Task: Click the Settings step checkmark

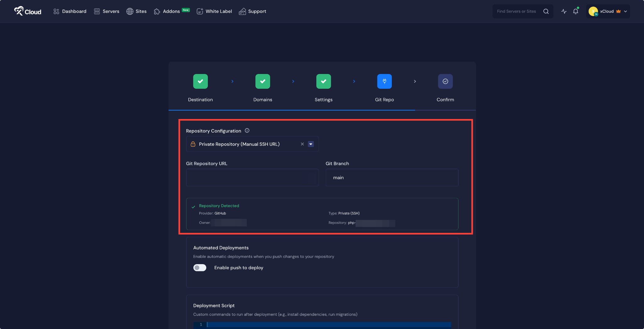Action: 324,81
